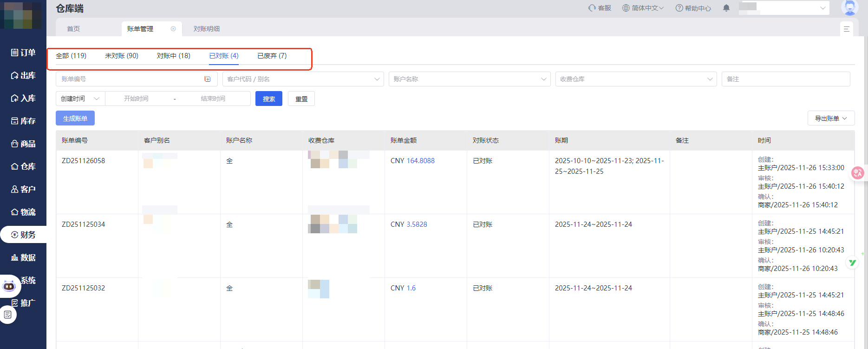Click the 帮助中心 help center icon
This screenshot has height=349, width=868.
pos(679,8)
